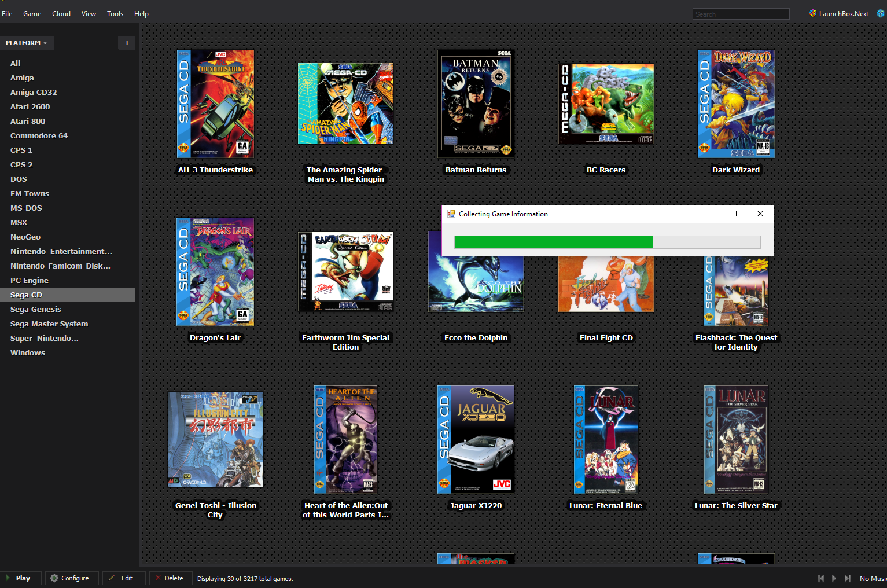
Task: Select Lunar: The Silver Star cover
Action: tap(736, 439)
